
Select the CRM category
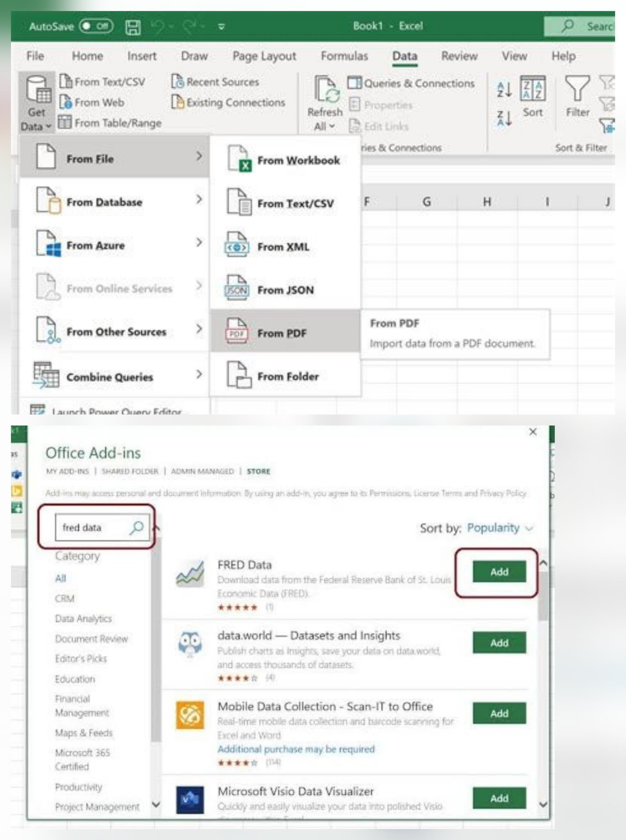tap(65, 598)
